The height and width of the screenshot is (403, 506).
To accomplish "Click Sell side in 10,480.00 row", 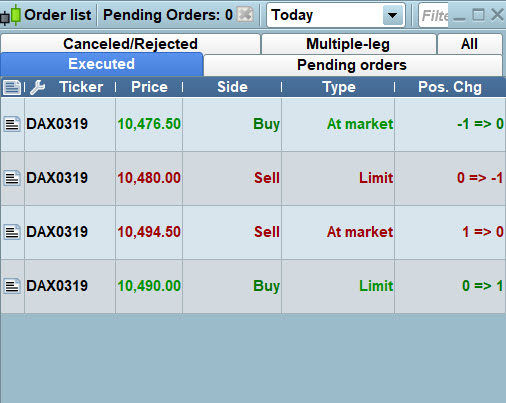I will (267, 178).
